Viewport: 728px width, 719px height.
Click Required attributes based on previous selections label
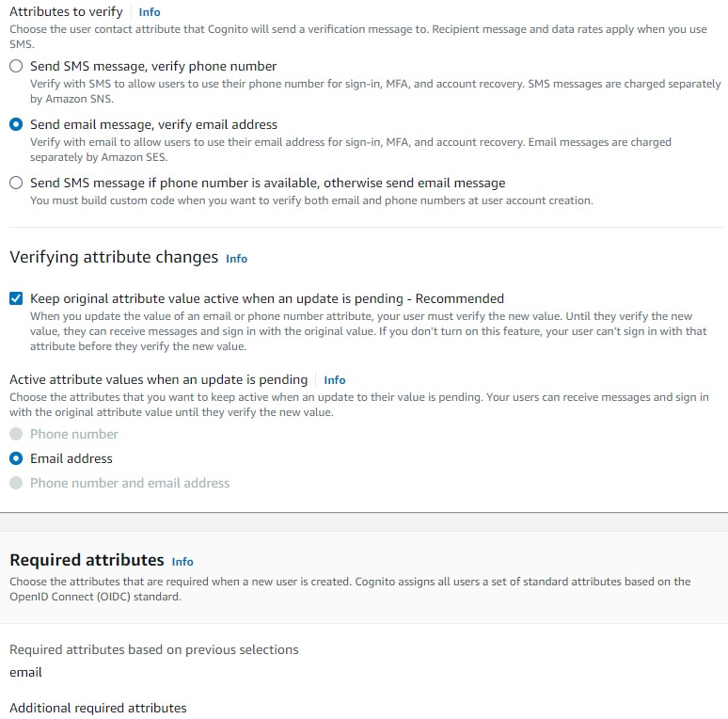pyautogui.click(x=153, y=649)
